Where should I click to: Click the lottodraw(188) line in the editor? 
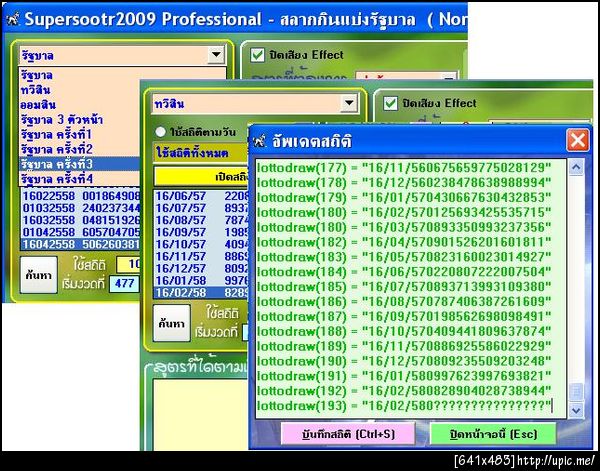tap(404, 331)
